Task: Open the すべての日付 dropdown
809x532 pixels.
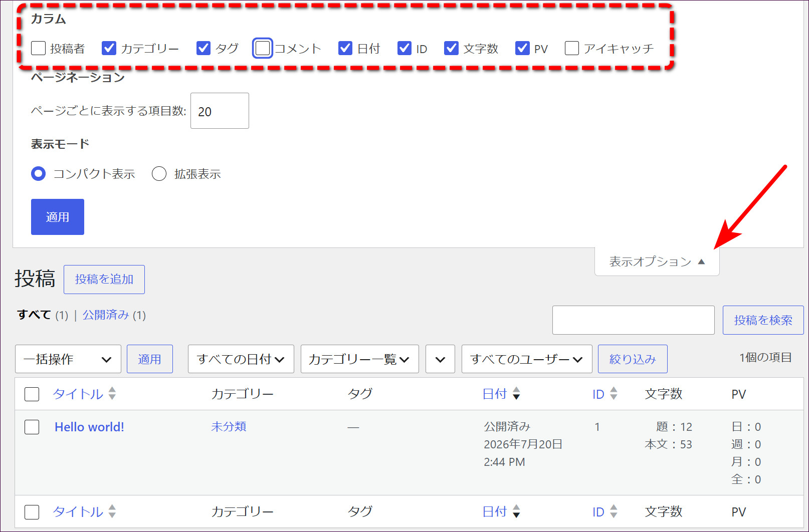Action: click(241, 359)
